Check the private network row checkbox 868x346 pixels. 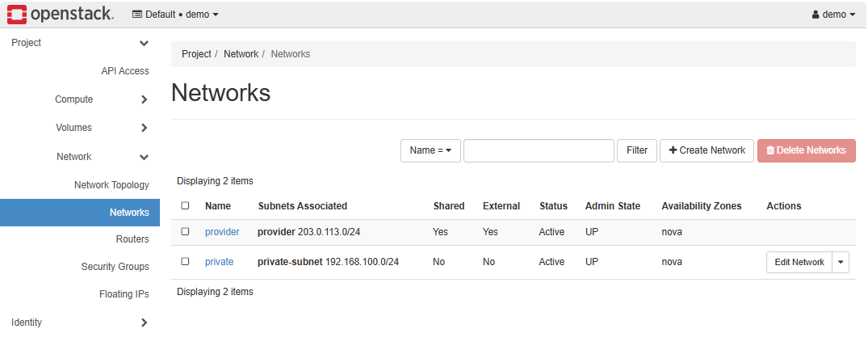tap(185, 262)
